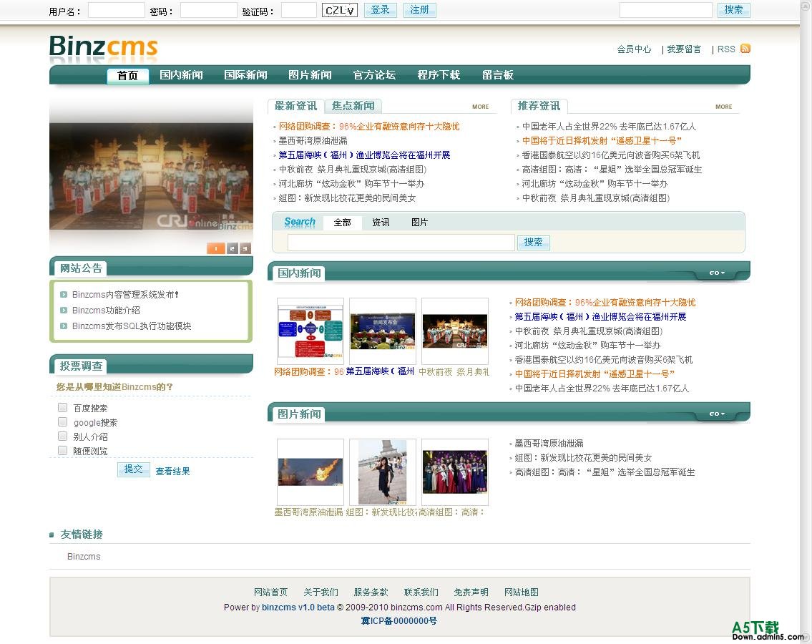This screenshot has width=812, height=644.
Task: Select the 图片 search filter tab
Action: click(419, 223)
